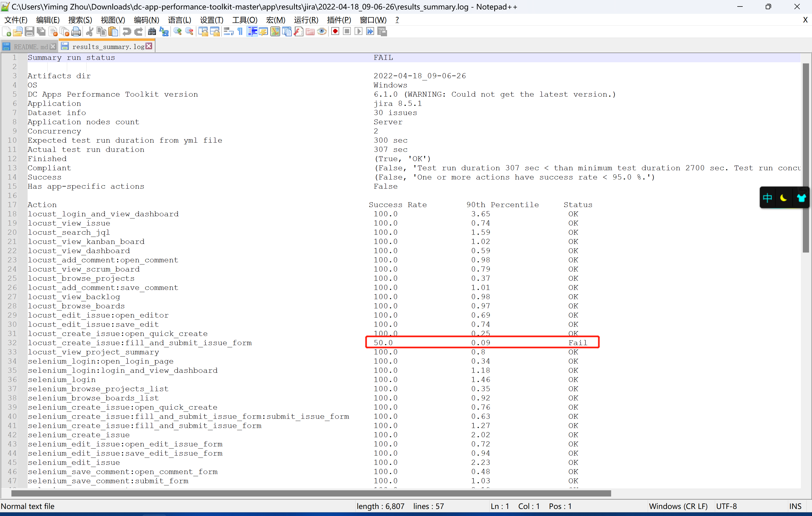Toggle show all characters pilcrow button
812x516 pixels.
[x=240, y=32]
